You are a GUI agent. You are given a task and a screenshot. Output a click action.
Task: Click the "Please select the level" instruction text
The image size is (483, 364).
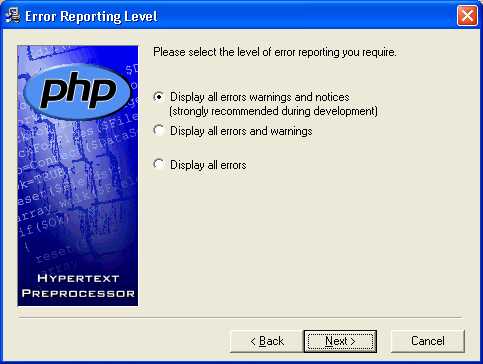275,52
